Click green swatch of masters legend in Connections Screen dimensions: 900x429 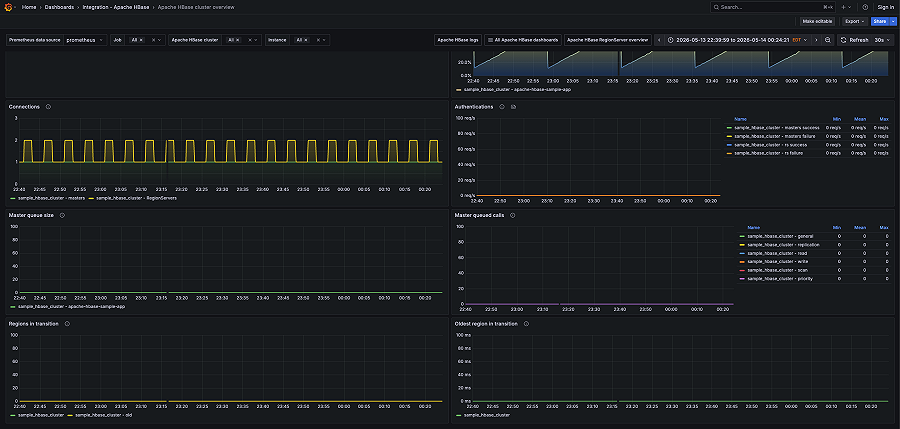pyautogui.click(x=13, y=198)
